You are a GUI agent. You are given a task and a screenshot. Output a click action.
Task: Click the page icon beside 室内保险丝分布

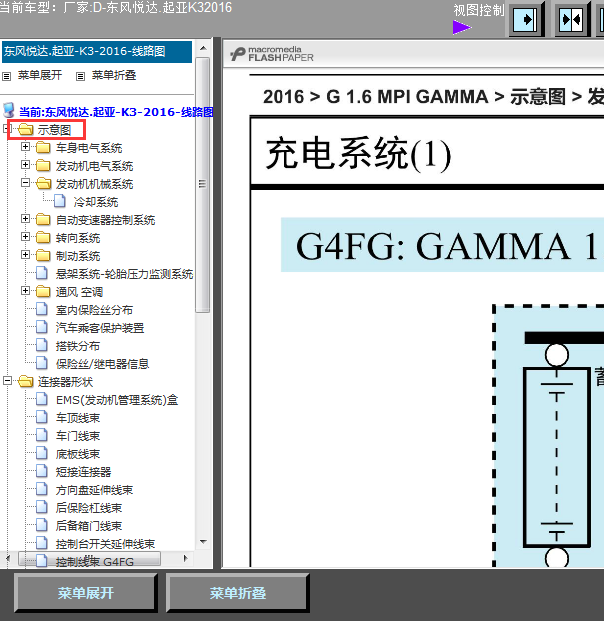(42, 309)
